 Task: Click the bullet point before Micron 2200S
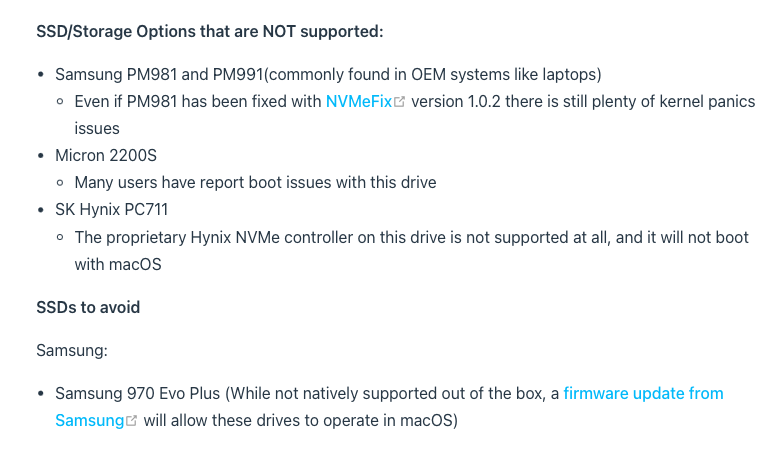click(41, 156)
